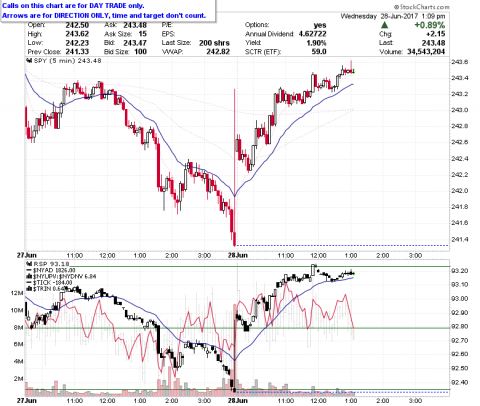Click the 92.80 axis label on RSP panel
The width and height of the screenshot is (480, 406).
tap(459, 326)
